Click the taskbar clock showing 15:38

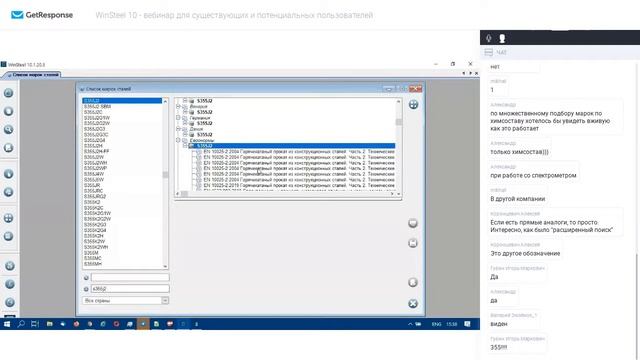pyautogui.click(x=451, y=324)
